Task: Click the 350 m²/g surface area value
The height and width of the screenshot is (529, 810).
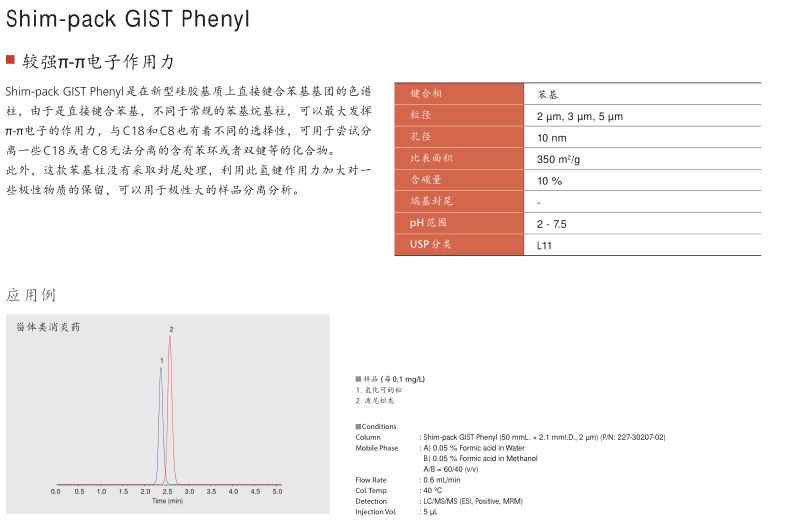Action: click(558, 159)
